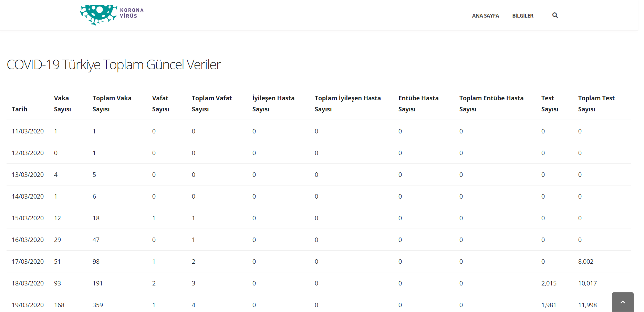This screenshot has width=644, height=312.
Task: Click the page title COVID-19 Türkiye Toplam Güncel Veriler
Action: pyautogui.click(x=114, y=65)
